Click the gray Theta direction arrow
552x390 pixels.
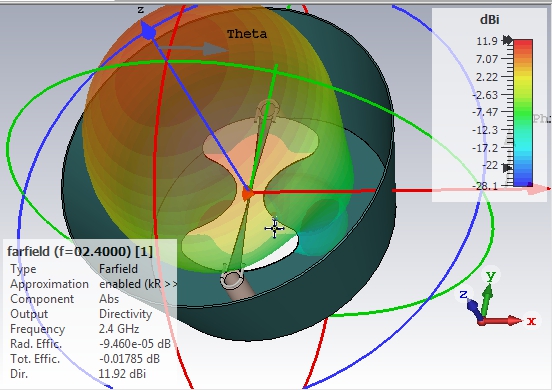(x=193, y=49)
